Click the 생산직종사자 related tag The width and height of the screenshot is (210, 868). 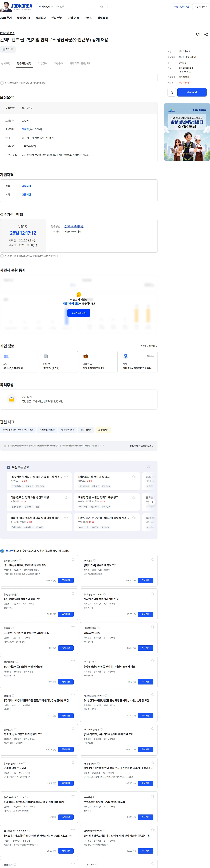tap(86, 430)
